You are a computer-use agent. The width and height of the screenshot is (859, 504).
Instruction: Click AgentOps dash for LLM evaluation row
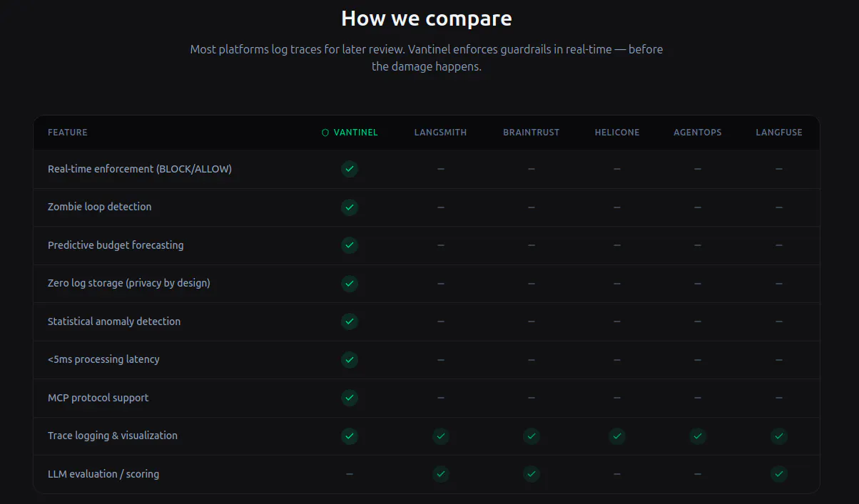pyautogui.click(x=698, y=474)
